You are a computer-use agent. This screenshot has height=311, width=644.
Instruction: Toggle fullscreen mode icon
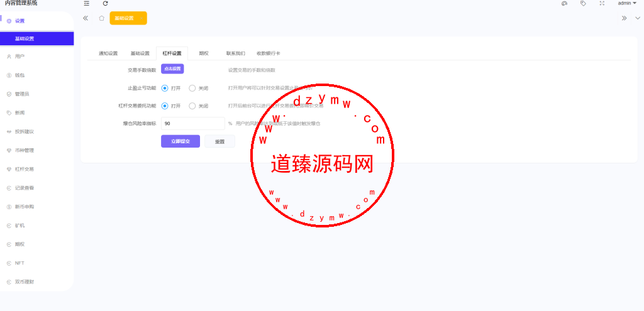(x=602, y=3)
